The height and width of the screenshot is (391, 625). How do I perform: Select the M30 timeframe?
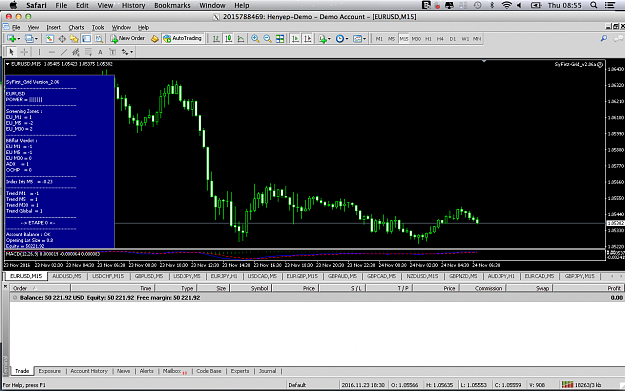click(416, 39)
